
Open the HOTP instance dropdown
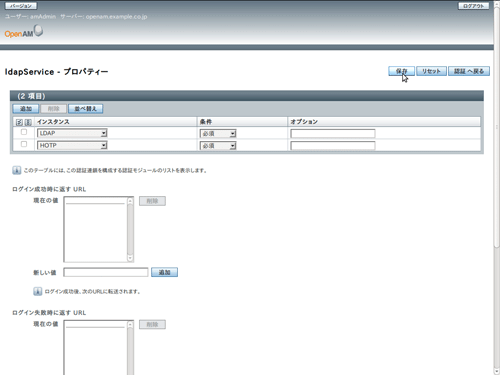click(72, 145)
